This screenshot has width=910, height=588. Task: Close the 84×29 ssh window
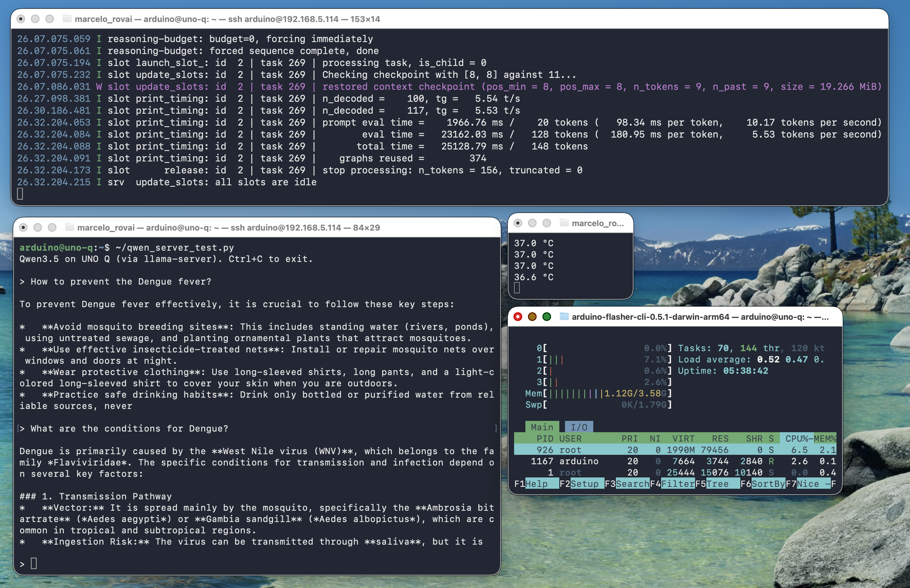point(23,227)
